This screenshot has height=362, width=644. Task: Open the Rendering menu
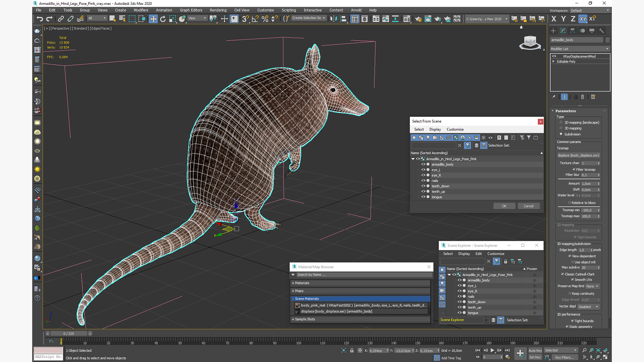pyautogui.click(x=218, y=10)
